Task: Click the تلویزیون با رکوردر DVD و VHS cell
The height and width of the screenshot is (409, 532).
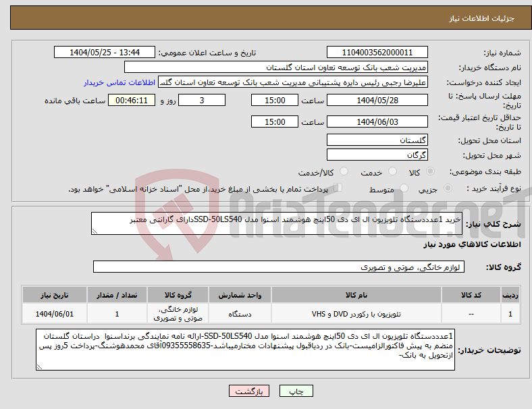Action: tap(356, 314)
